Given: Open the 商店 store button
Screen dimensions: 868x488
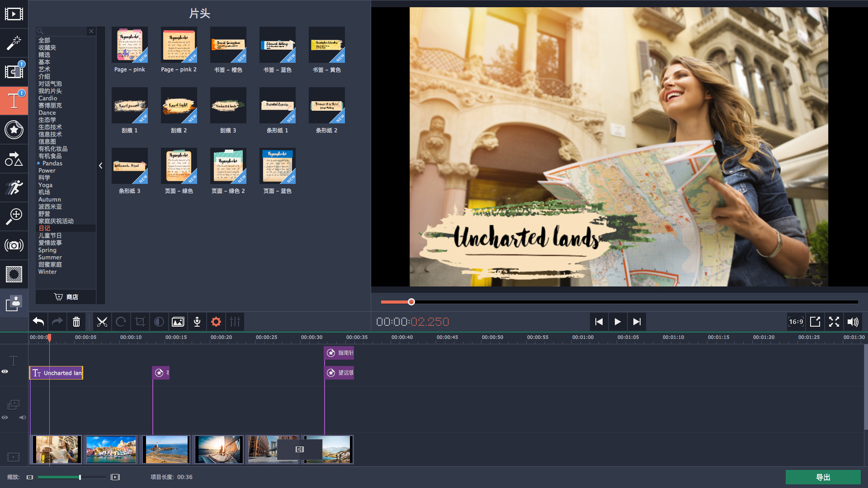Looking at the screenshot, I should [x=66, y=297].
